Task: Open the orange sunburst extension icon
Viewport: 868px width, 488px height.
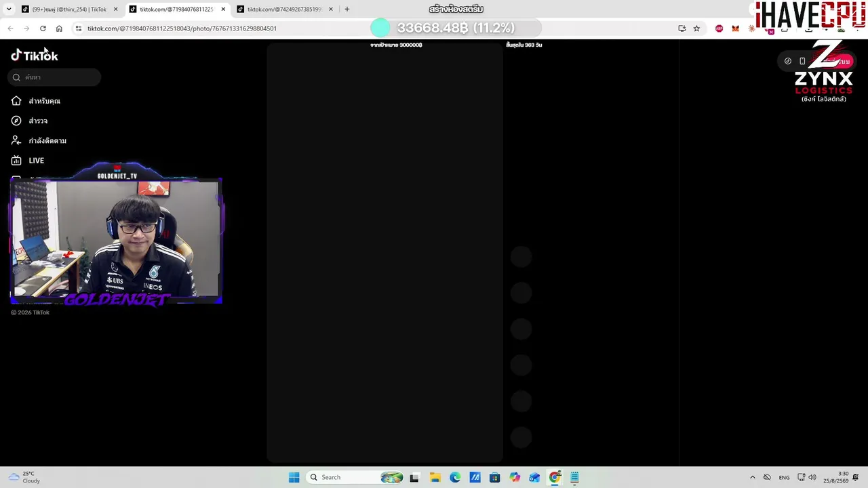Action: (751, 28)
